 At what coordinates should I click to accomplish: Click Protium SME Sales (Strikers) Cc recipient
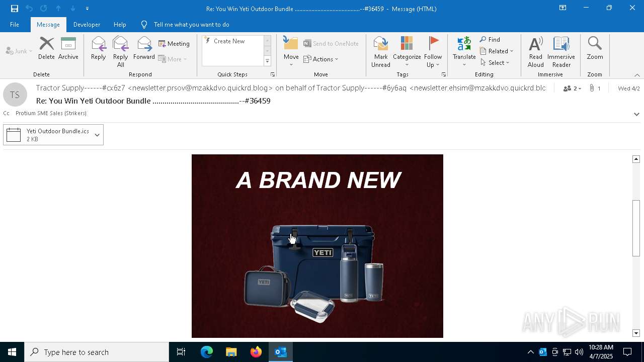[51, 113]
